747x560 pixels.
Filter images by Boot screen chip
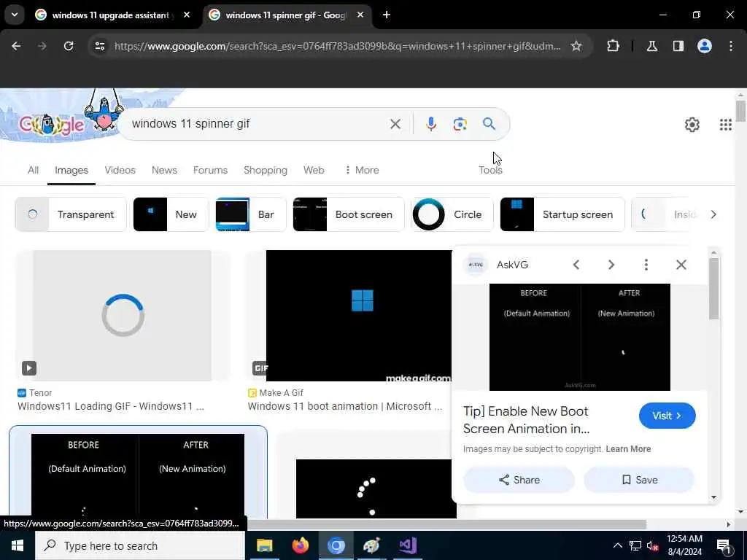pyautogui.click(x=348, y=214)
